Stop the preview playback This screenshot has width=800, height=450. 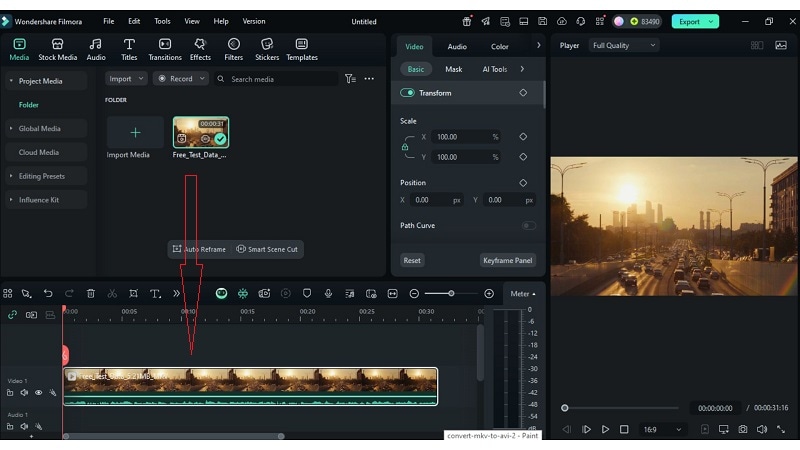624,430
